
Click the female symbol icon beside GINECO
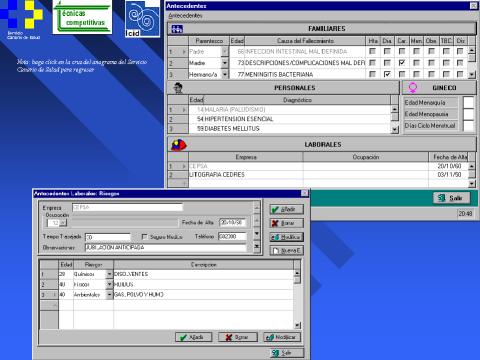[x=413, y=88]
